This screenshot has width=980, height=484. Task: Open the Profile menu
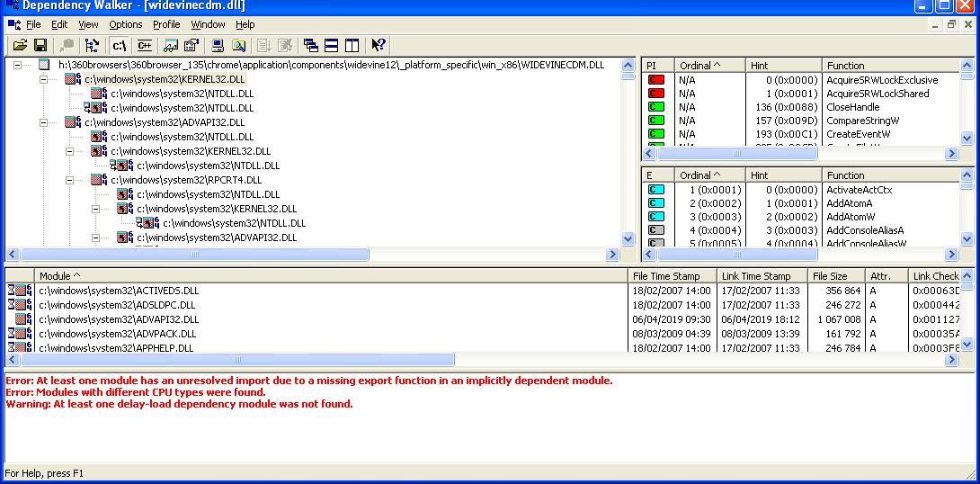166,24
